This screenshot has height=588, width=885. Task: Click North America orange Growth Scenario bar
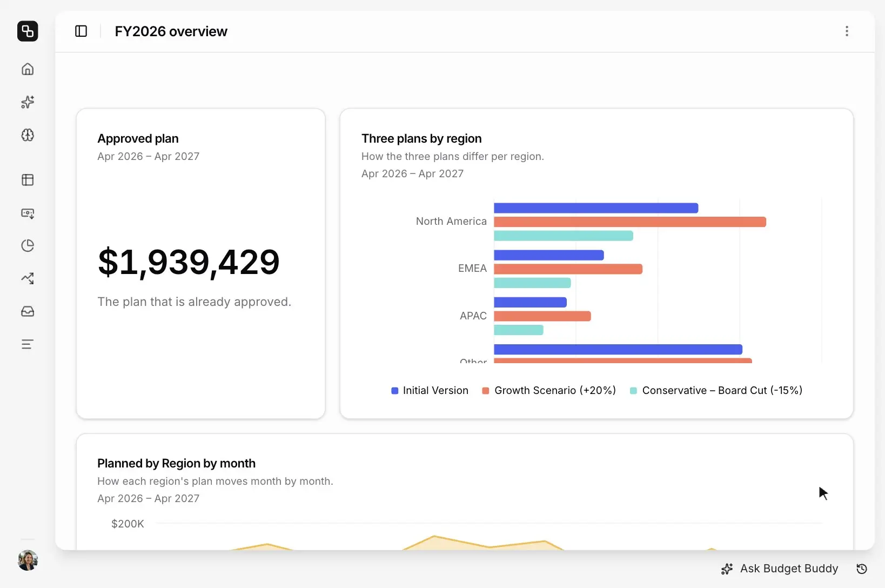[x=630, y=222]
